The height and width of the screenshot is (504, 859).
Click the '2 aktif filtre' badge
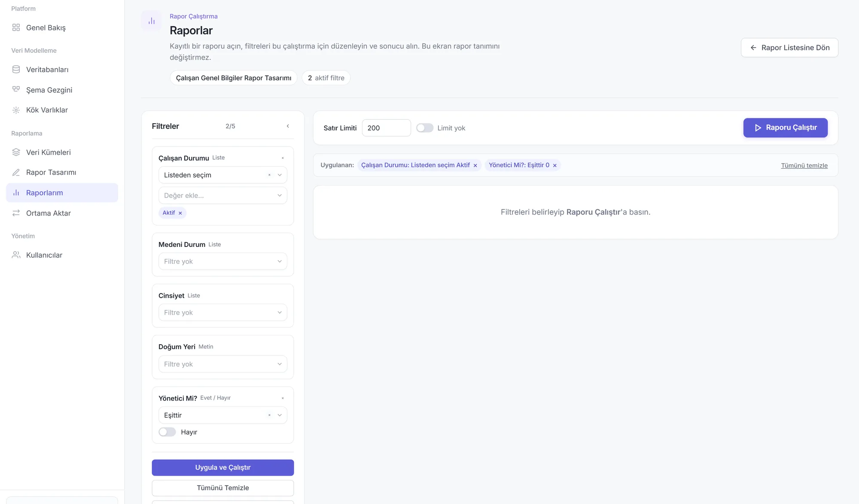coord(326,78)
